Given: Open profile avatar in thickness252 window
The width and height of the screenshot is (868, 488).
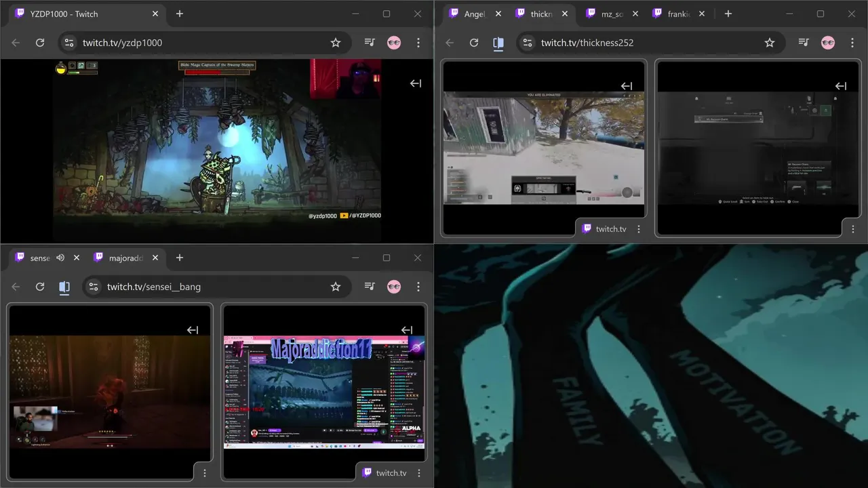Looking at the screenshot, I should [828, 43].
